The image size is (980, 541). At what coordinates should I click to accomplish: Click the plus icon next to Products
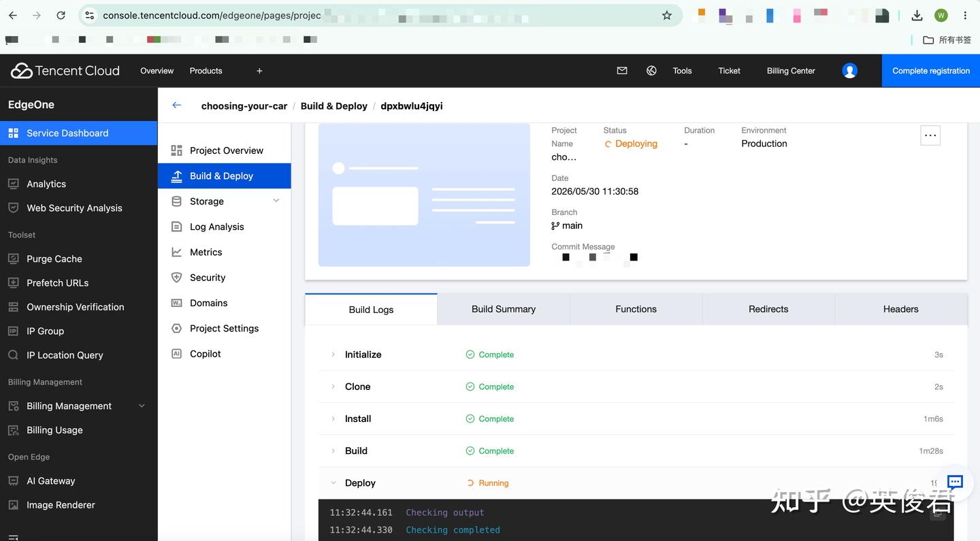pyautogui.click(x=259, y=71)
